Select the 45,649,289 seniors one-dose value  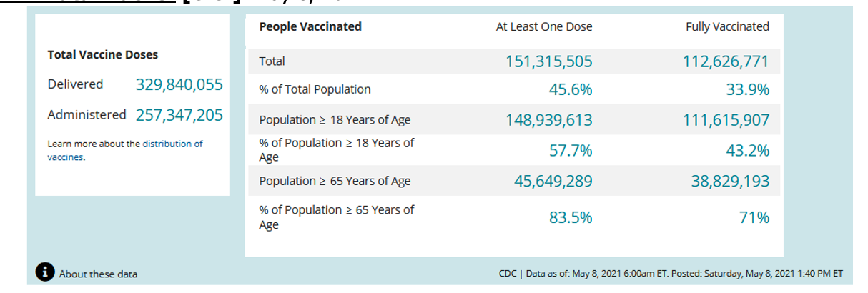(x=553, y=181)
